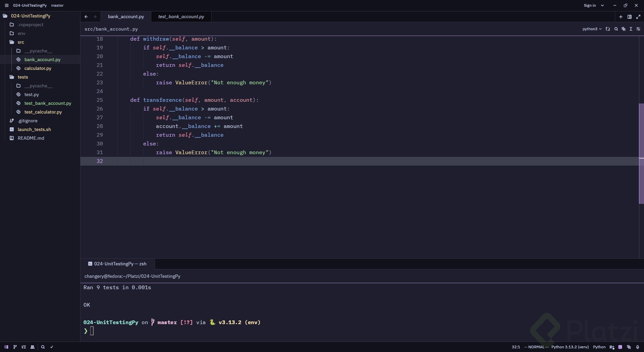Toggle the terminal panel in status bar
This screenshot has width=644, height=352.
(x=620, y=347)
